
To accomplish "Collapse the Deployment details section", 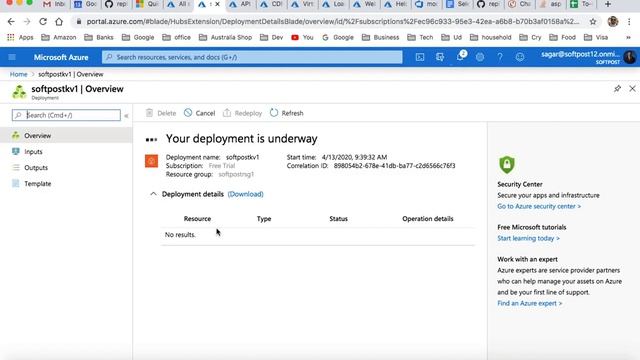I will (x=153, y=194).
